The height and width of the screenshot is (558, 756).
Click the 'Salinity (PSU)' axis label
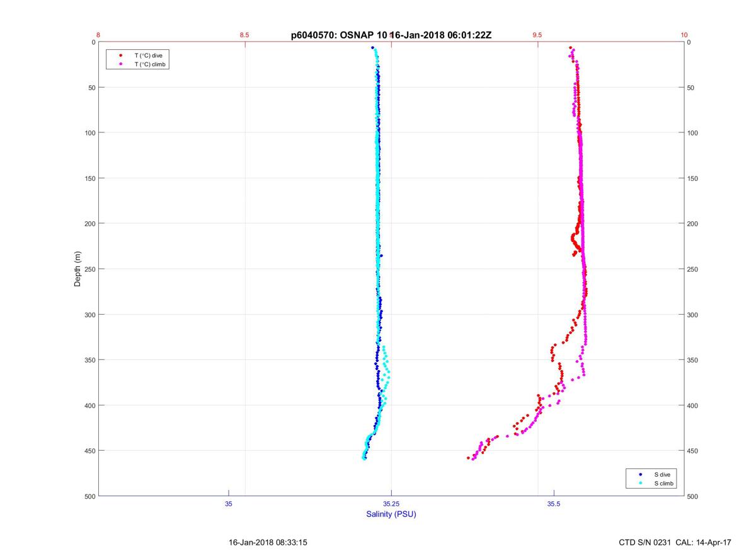pos(391,514)
